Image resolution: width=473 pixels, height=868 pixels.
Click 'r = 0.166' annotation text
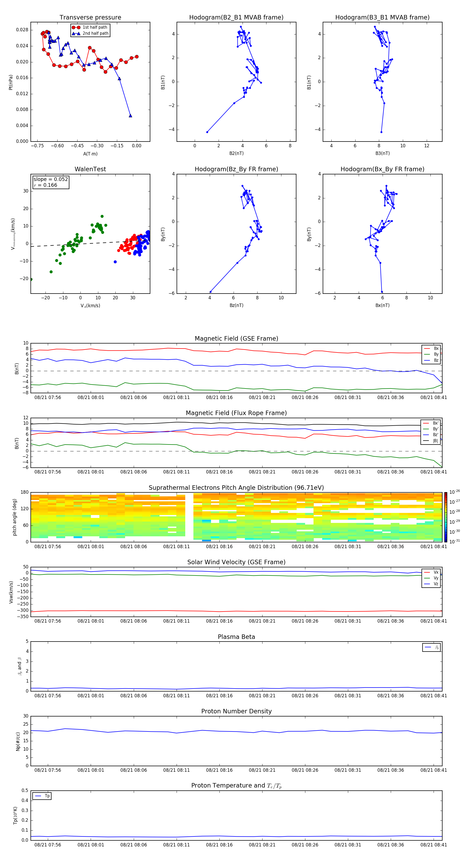tap(46, 185)
